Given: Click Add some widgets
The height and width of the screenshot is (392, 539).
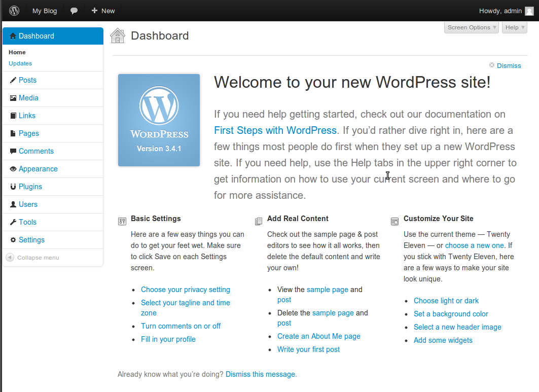Looking at the screenshot, I should click(x=443, y=340).
